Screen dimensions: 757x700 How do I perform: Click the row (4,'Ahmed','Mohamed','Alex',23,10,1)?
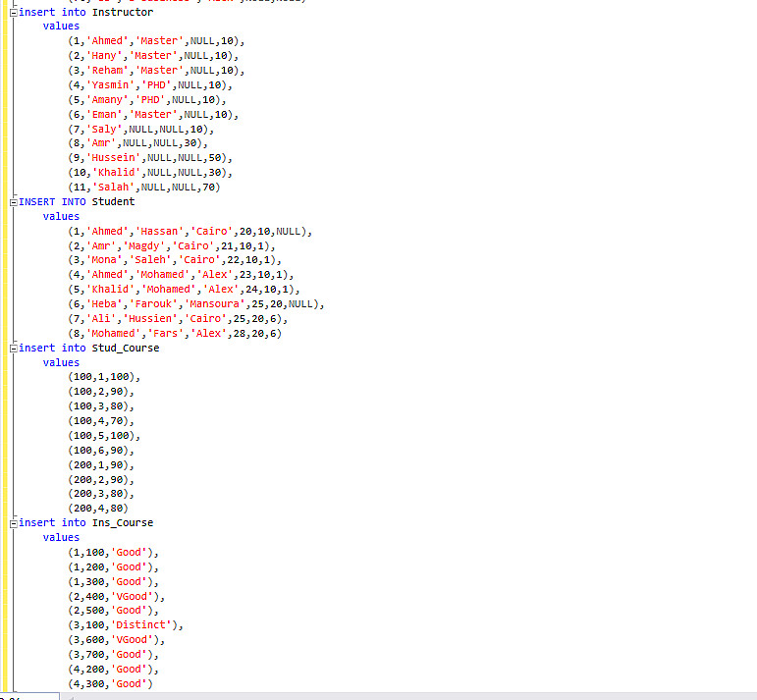[181, 275]
